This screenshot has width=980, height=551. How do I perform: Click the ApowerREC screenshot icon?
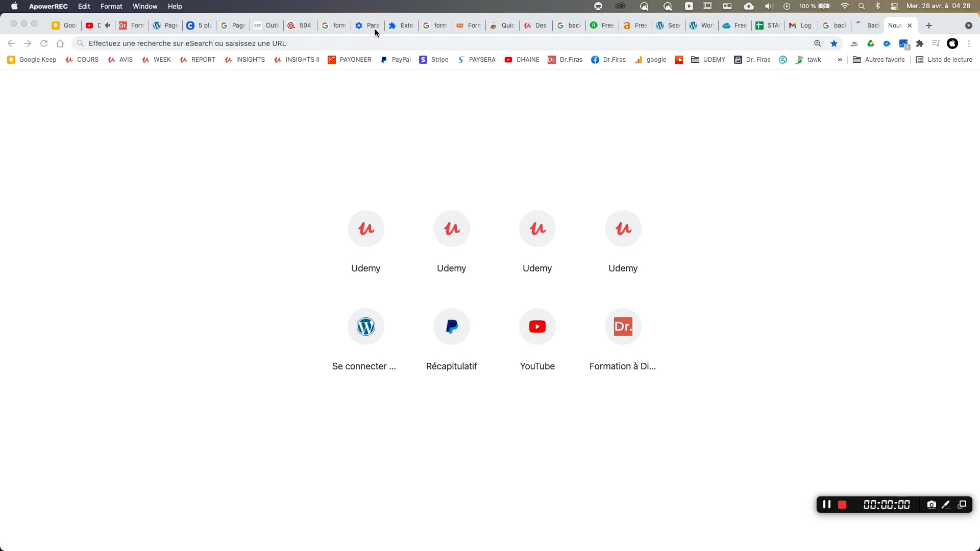(x=932, y=505)
